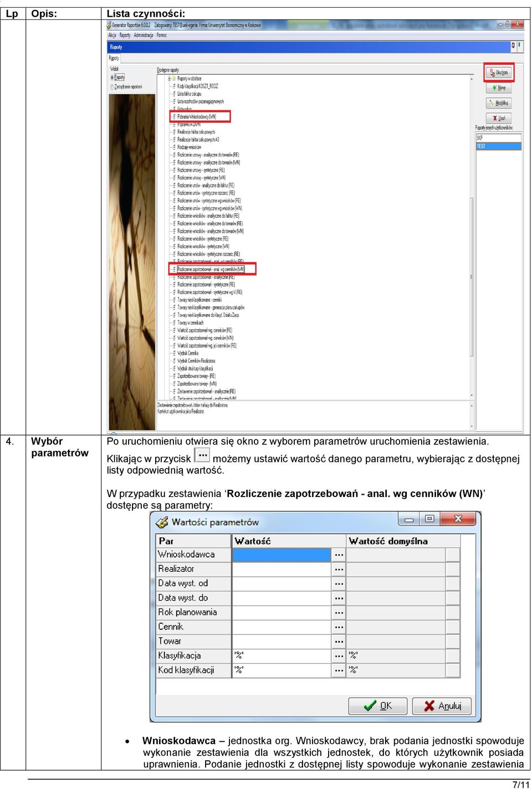Viewport: 532px width, 789px height.
Task: Click the Klasyfikacja value cell showing '%'
Action: tap(282, 655)
